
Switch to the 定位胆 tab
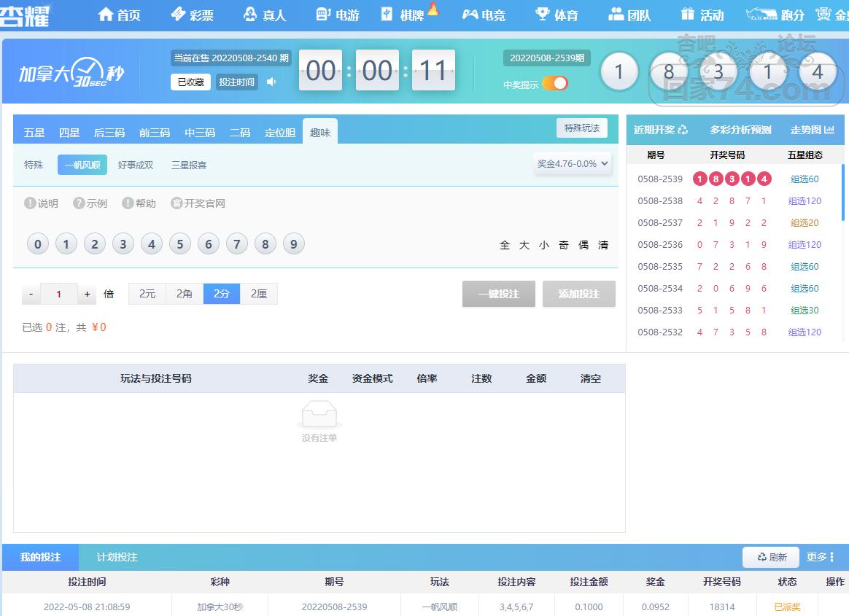[280, 133]
